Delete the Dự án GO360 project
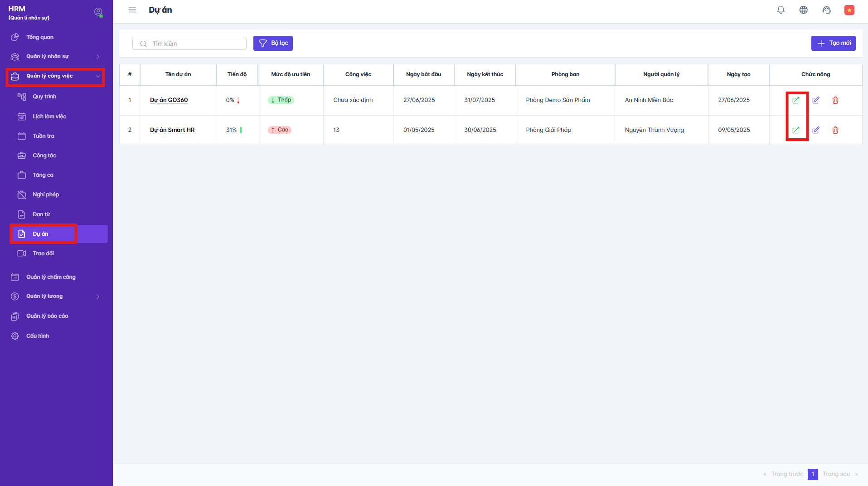Viewport: 868px width, 486px height. coord(835,100)
